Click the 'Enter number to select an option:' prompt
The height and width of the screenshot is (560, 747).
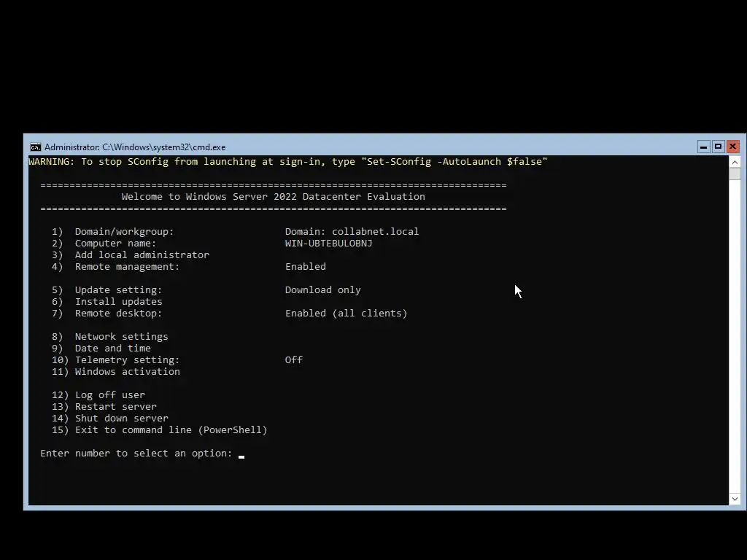(x=136, y=454)
